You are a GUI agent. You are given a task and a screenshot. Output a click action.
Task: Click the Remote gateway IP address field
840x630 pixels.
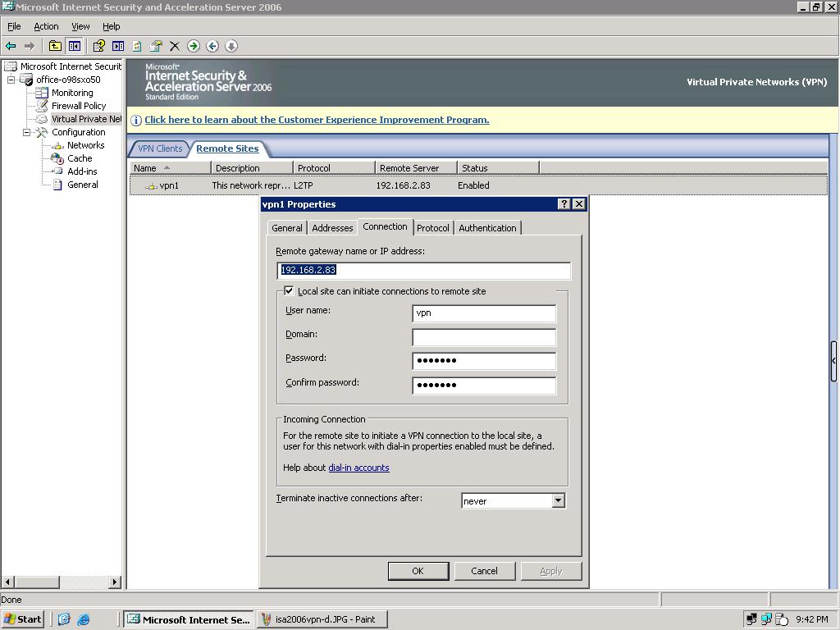424,271
